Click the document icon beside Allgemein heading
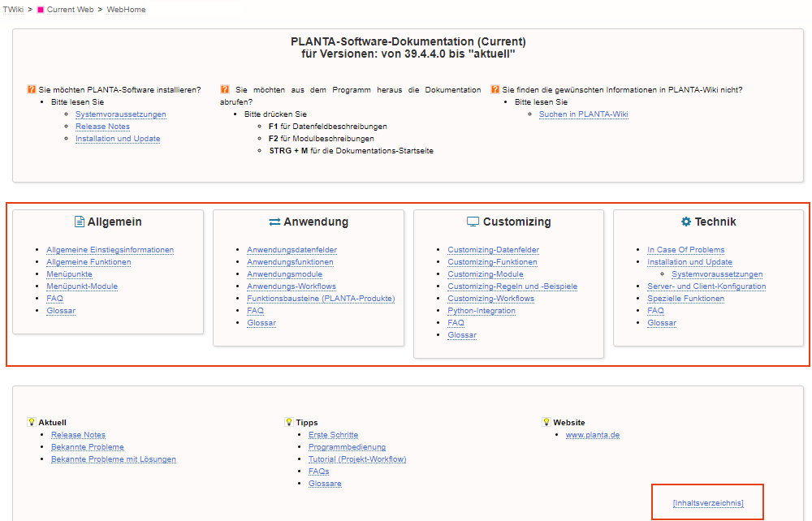 coord(80,222)
